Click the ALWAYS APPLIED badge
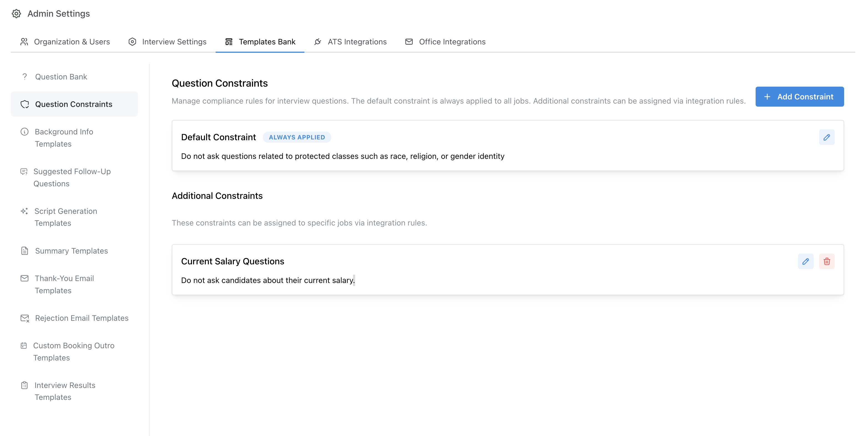 [x=297, y=137]
